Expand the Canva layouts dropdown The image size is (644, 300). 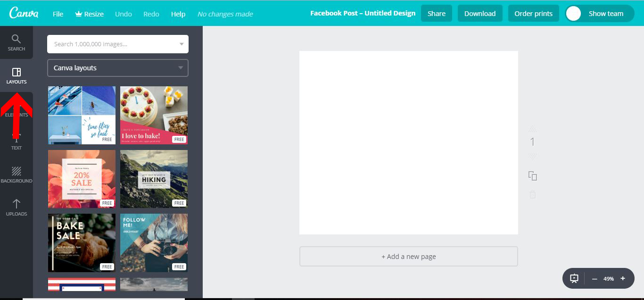[x=181, y=68]
